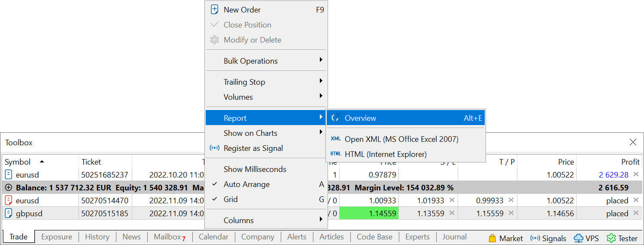Expand the Columns submenu
The height and width of the screenshot is (245, 644).
(266, 220)
